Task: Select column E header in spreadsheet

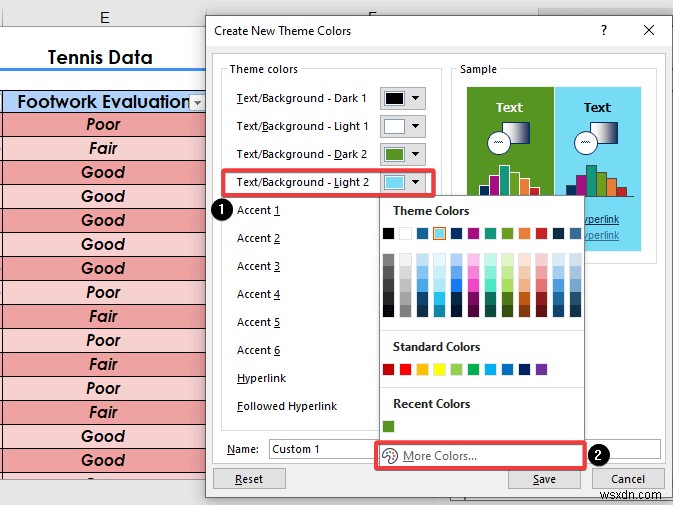Action: point(105,18)
